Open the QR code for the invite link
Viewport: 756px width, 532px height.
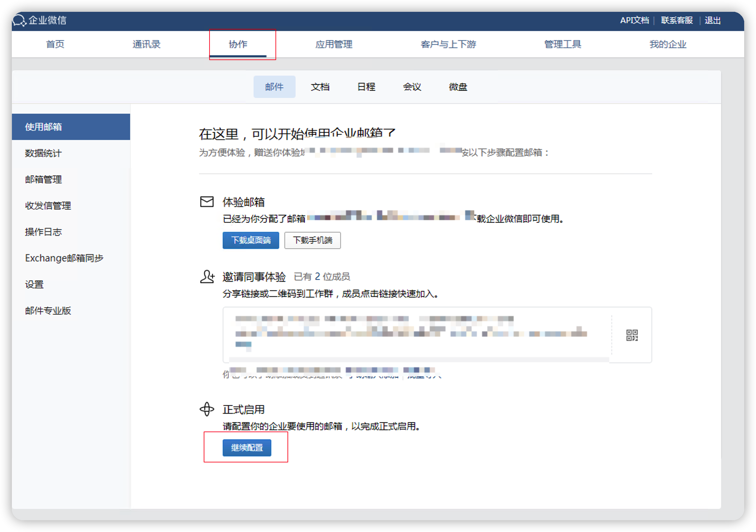pos(633,335)
